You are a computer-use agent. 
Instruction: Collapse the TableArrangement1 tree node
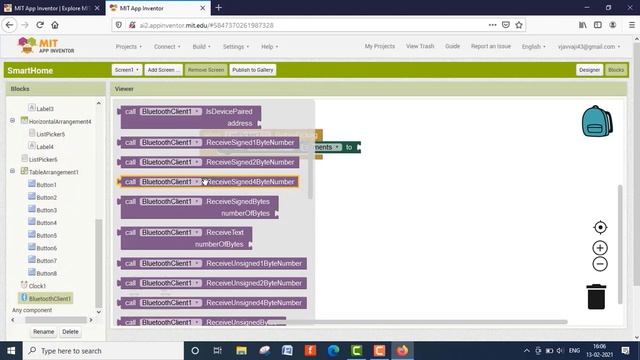[12, 171]
